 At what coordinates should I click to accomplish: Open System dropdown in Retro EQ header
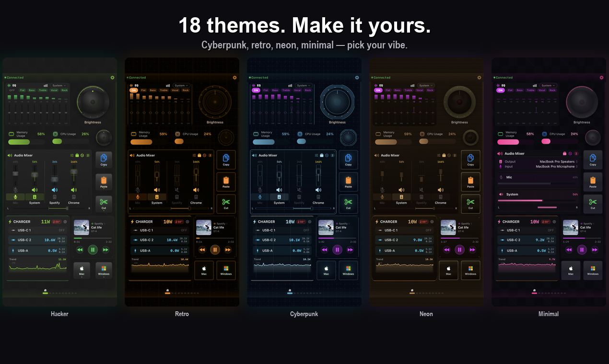pyautogui.click(x=181, y=86)
